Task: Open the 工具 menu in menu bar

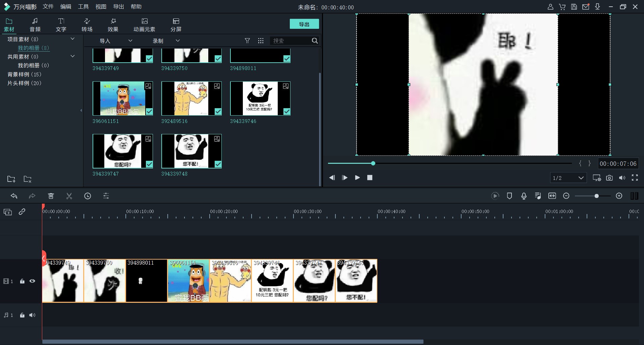Action: [83, 7]
